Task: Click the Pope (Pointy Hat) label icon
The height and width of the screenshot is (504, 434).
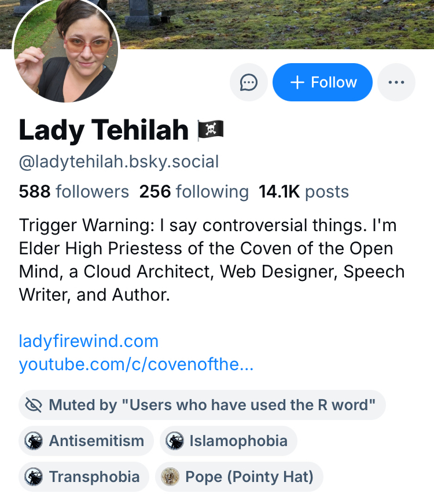Action: click(x=170, y=477)
